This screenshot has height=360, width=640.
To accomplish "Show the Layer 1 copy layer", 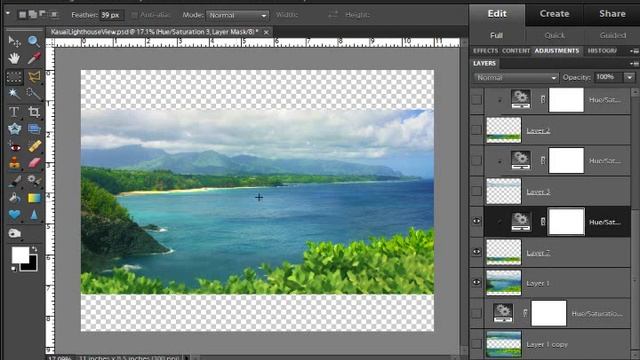I will point(476,344).
